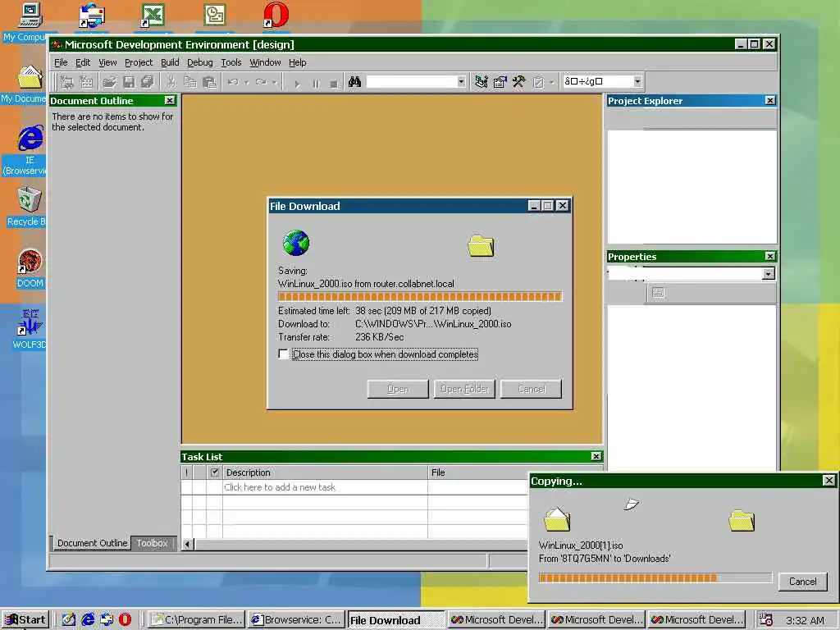Click the Stop toolbar icon
Image resolution: width=840 pixels, height=630 pixels.
[x=334, y=83]
